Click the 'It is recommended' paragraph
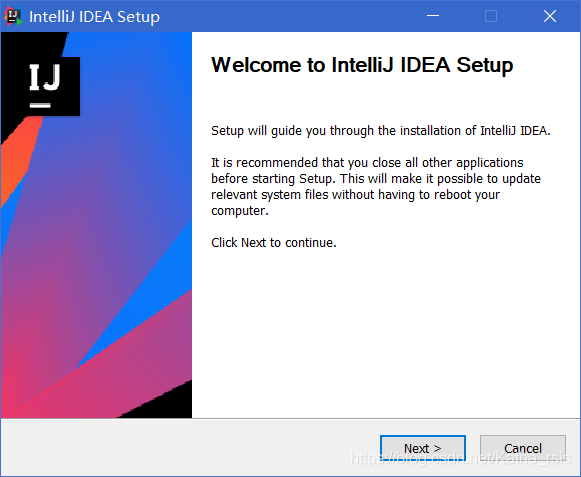 pyautogui.click(x=376, y=186)
